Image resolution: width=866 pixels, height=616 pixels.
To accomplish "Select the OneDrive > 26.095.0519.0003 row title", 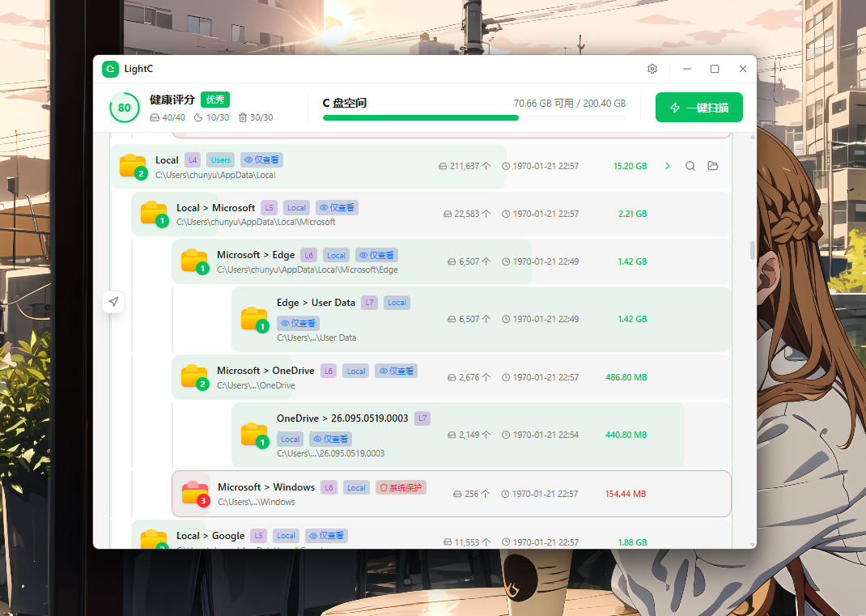I will [342, 418].
